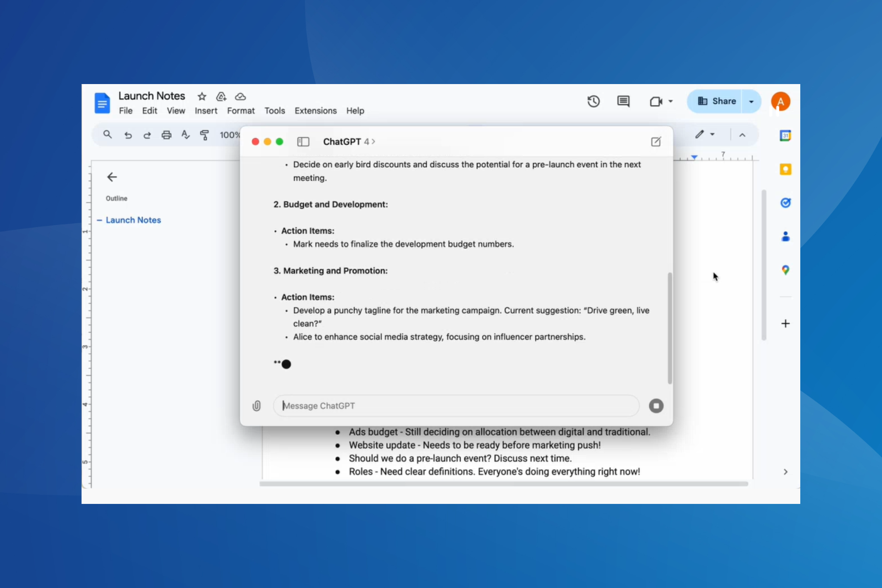The width and height of the screenshot is (882, 588).
Task: Open the File menu
Action: click(x=125, y=111)
